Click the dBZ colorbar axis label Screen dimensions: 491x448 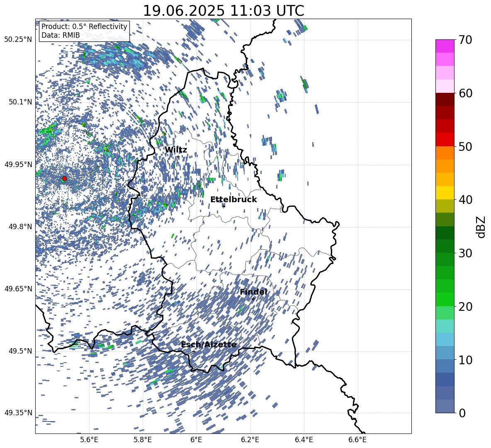(481, 227)
